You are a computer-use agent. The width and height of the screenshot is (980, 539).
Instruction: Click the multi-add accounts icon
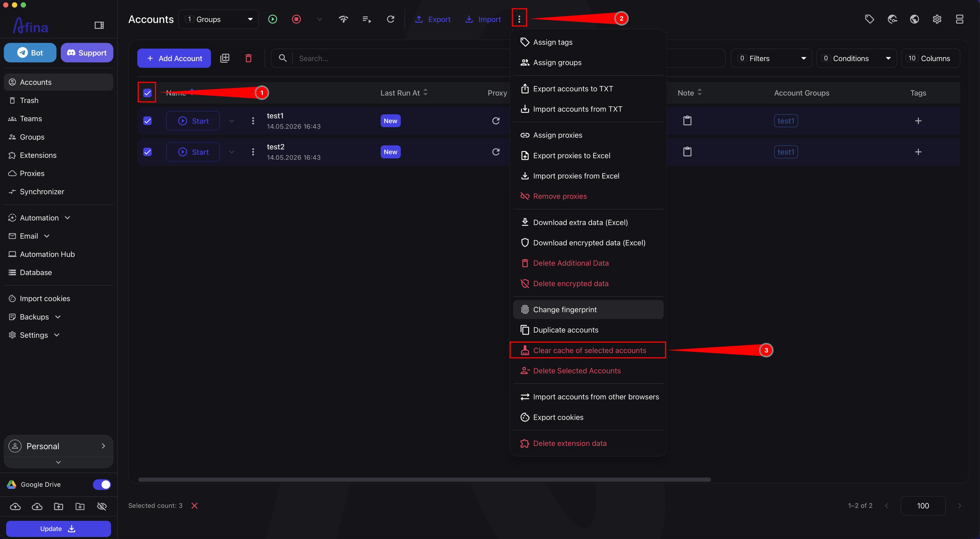coord(225,58)
